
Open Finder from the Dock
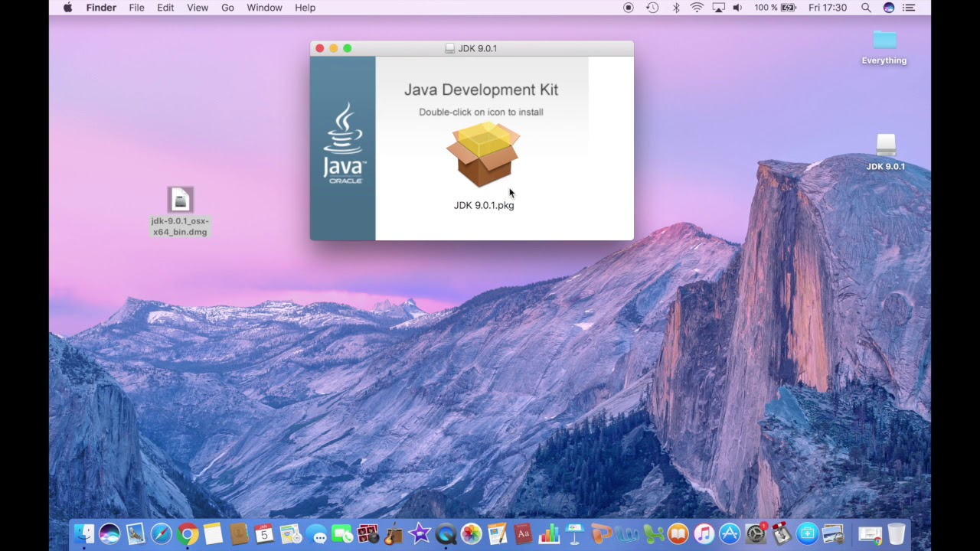click(x=84, y=533)
